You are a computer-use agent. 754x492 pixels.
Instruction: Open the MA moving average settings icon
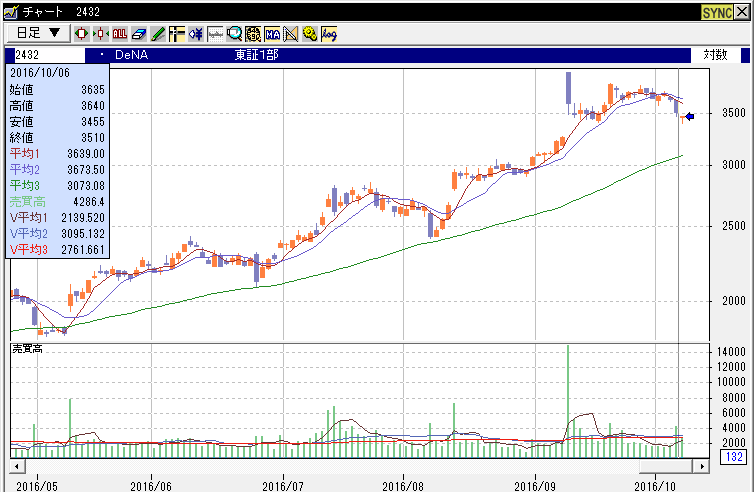272,33
